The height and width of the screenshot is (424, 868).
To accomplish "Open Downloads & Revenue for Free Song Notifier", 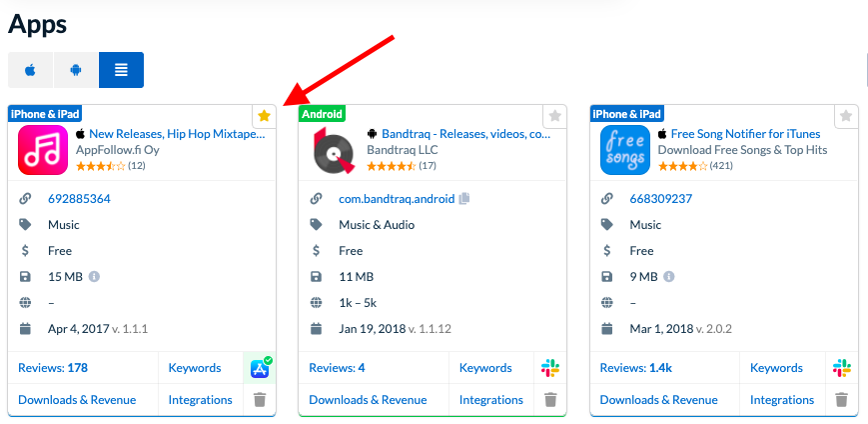I will (659, 400).
